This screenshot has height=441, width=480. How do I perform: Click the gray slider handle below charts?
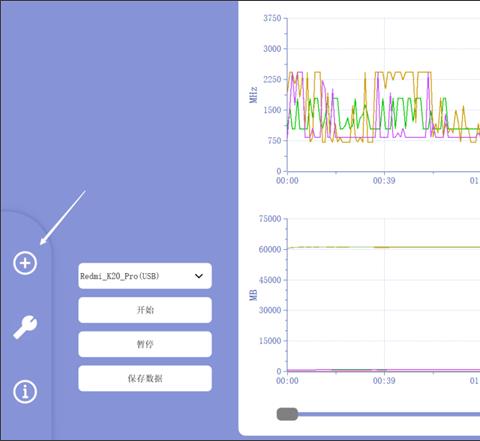point(287,414)
